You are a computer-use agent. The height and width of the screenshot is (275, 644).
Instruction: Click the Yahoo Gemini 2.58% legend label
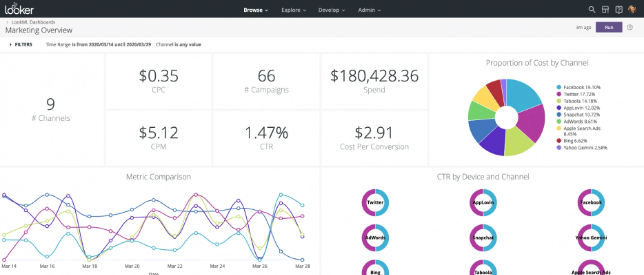[585, 148]
